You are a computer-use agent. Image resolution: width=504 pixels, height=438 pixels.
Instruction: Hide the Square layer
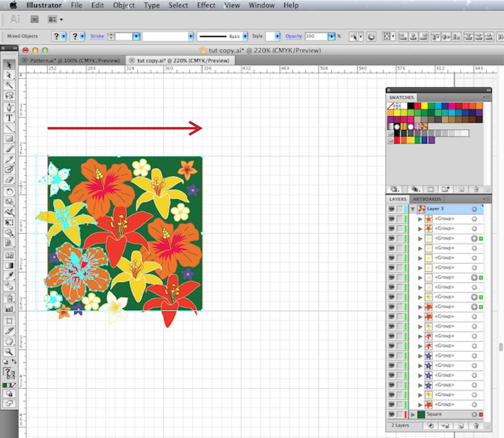point(392,415)
